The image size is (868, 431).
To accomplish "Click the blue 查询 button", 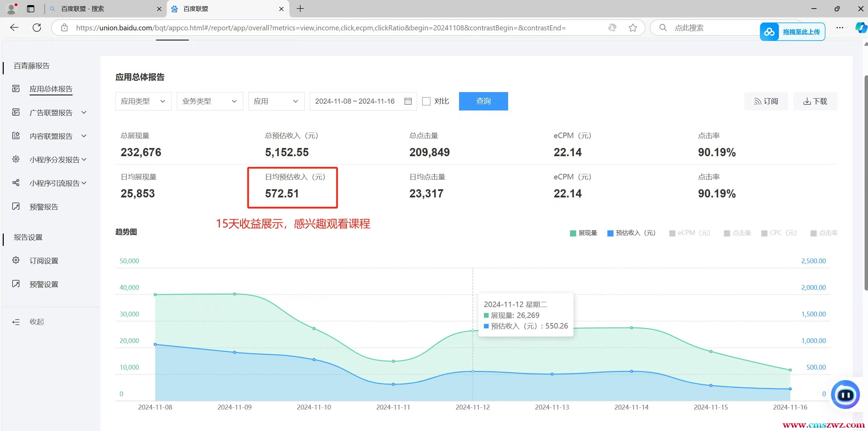I will [483, 101].
